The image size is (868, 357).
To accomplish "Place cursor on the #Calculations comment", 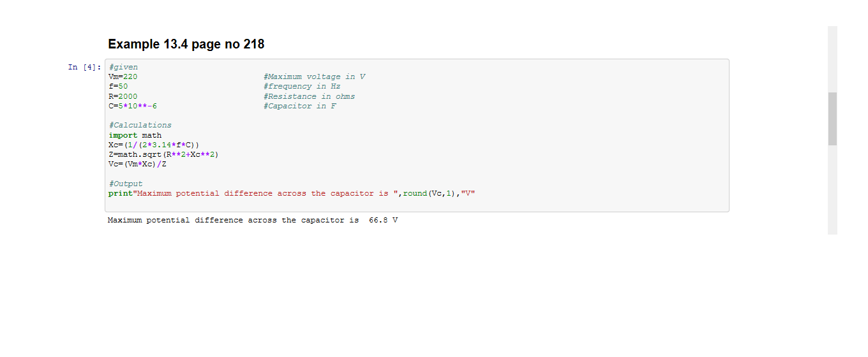I will tap(140, 125).
